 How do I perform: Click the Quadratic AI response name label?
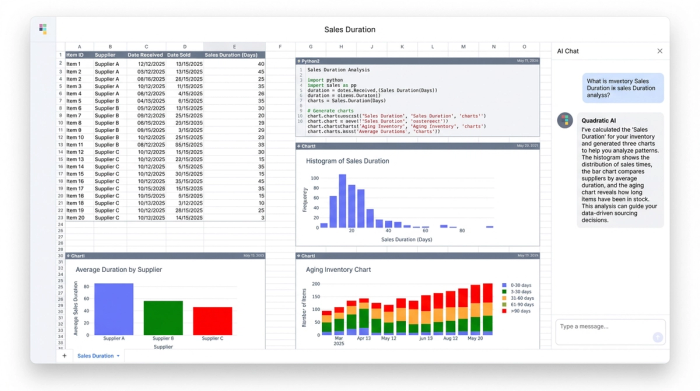tap(599, 121)
